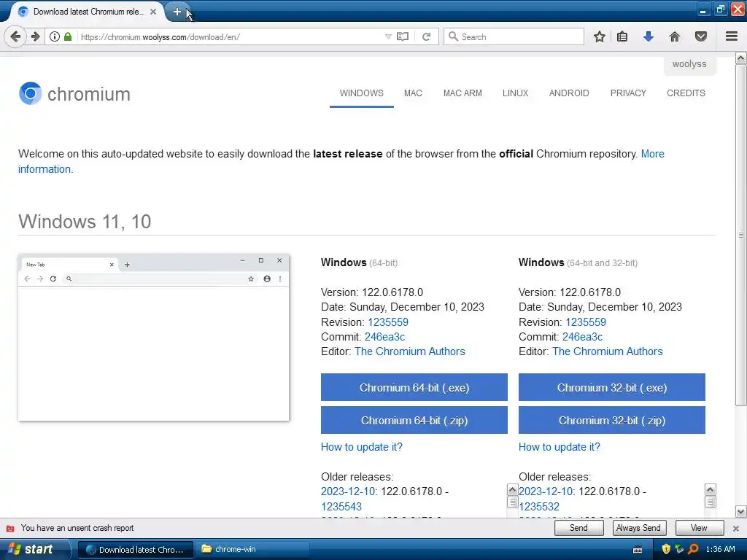Open the downloads arrow icon
This screenshot has height=560, width=747.
649,36
